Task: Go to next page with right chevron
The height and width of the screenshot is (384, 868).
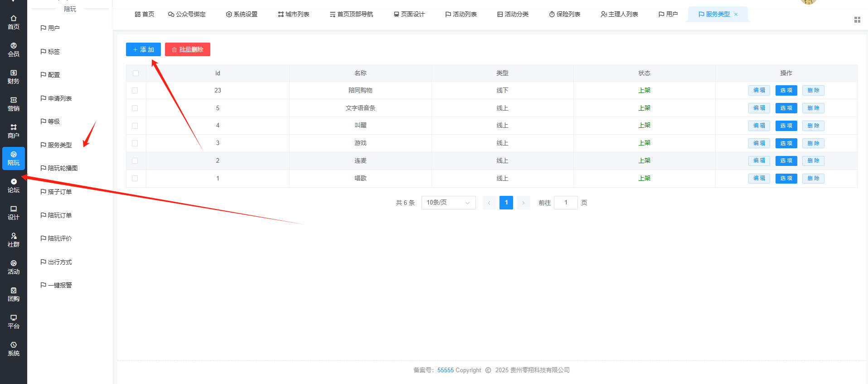Action: pyautogui.click(x=523, y=203)
